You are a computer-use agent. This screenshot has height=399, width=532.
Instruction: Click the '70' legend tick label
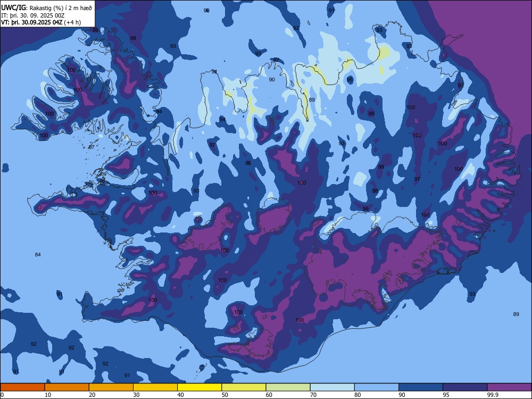[x=313, y=395]
